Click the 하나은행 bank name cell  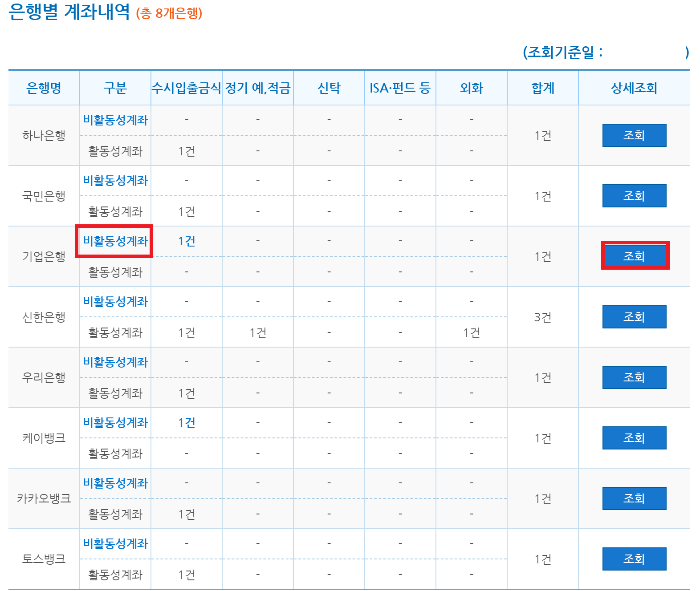point(44,135)
